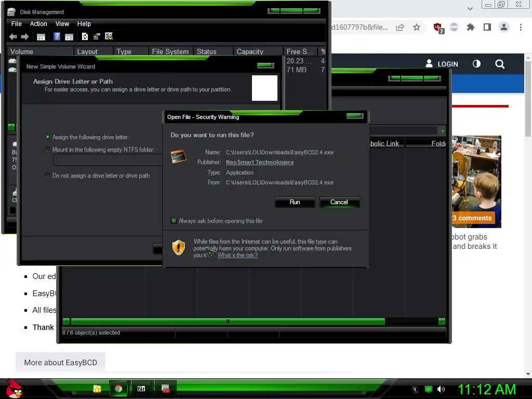Sort by the File System column header
This screenshot has height=399, width=532.
[170, 51]
